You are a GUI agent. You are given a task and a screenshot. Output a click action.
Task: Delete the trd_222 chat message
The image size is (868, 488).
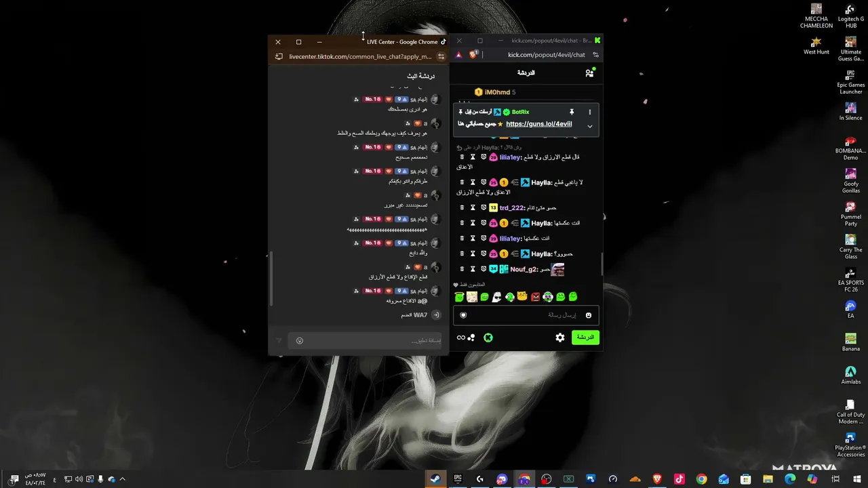(462, 207)
